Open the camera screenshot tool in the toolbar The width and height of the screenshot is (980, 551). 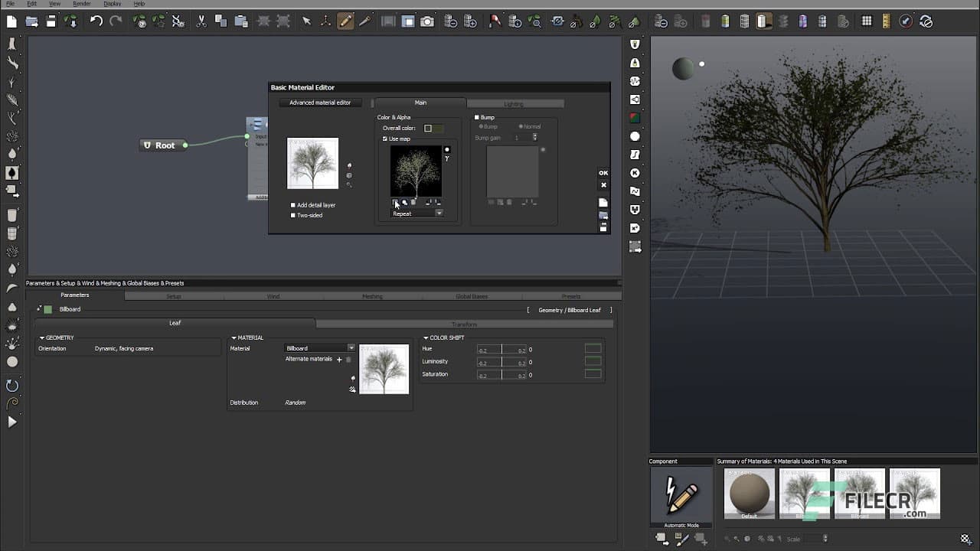[x=426, y=21]
